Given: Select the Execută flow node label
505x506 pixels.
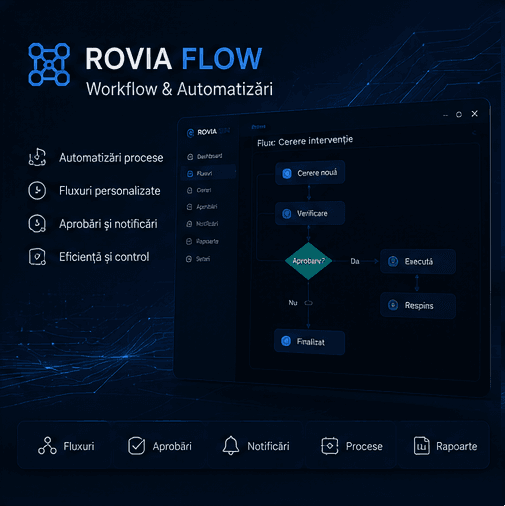Looking at the screenshot, I should (x=419, y=261).
